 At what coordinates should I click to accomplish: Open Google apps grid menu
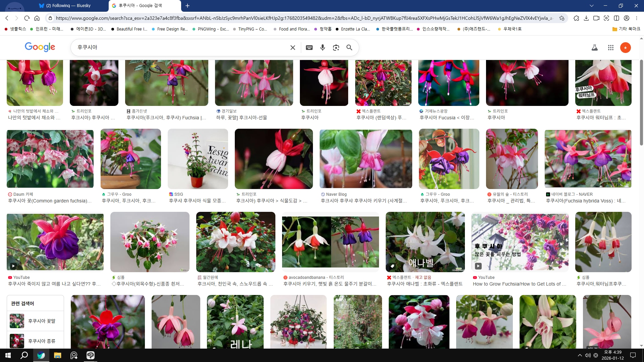point(610,48)
